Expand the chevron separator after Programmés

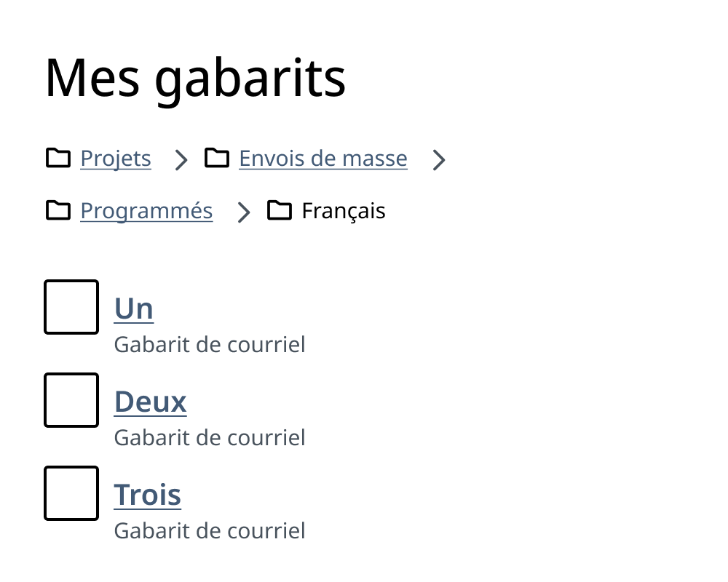click(243, 212)
